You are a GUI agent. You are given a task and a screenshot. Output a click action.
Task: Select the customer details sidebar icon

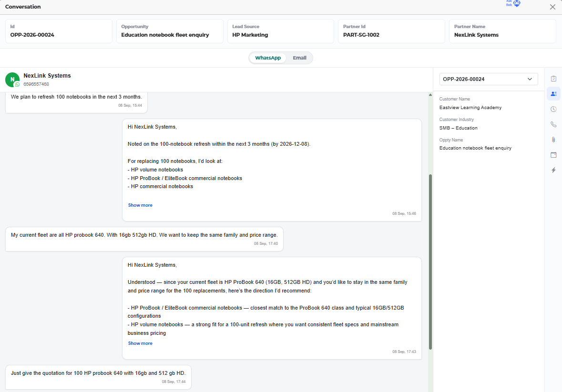pos(553,94)
